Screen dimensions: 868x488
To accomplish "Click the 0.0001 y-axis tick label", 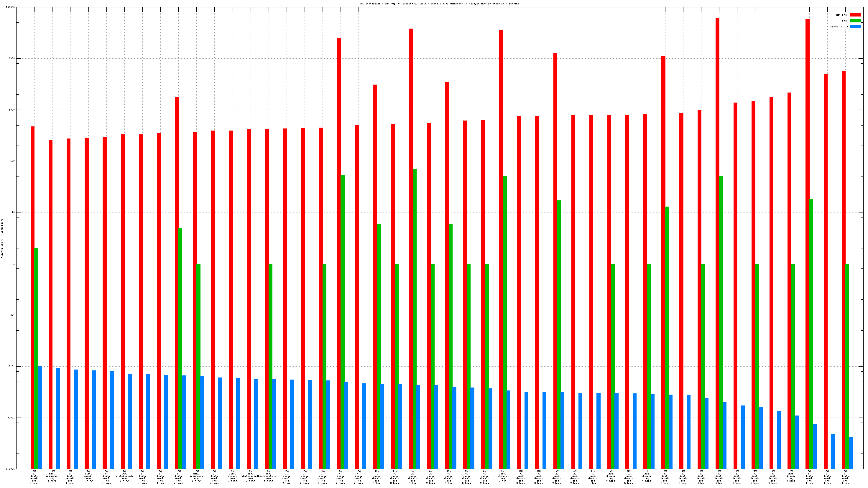I will click(11, 469).
